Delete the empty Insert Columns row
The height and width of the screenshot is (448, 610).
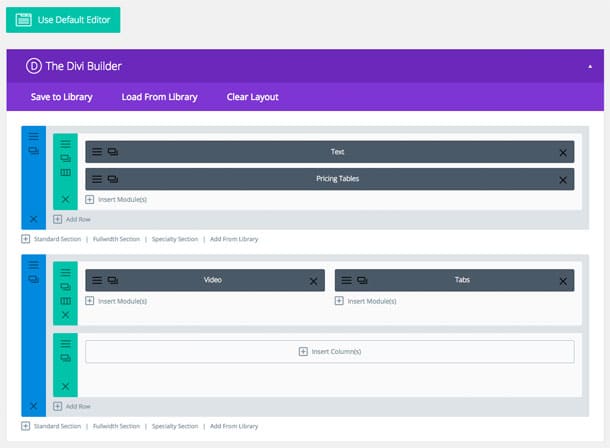[x=65, y=386]
